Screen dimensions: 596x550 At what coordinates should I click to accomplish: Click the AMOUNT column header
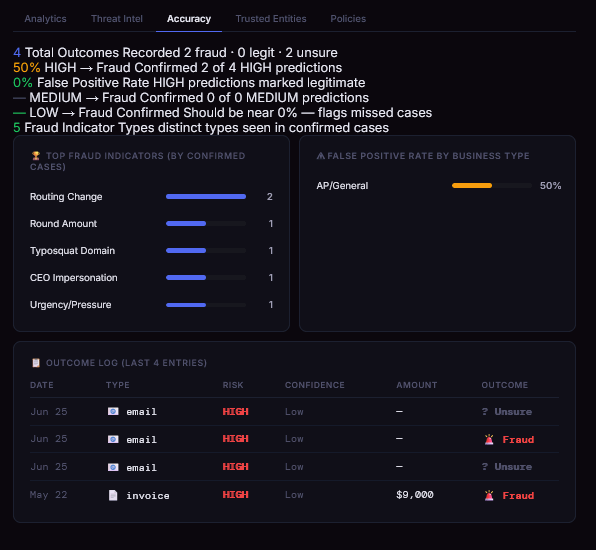pos(417,385)
